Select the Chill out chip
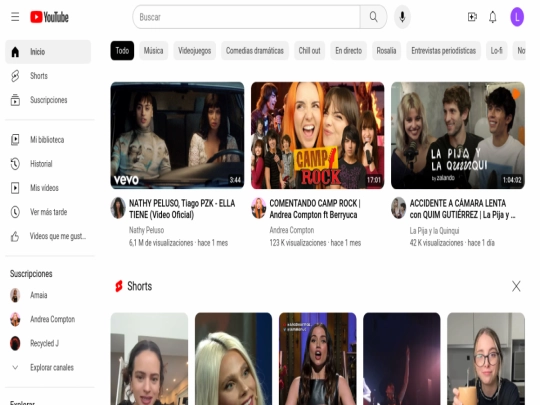This screenshot has height=405, width=540. click(310, 51)
